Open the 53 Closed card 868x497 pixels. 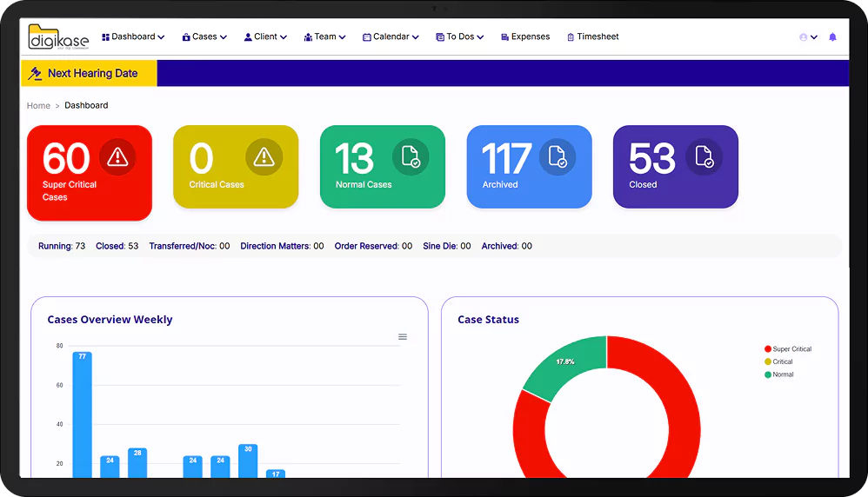click(x=676, y=167)
